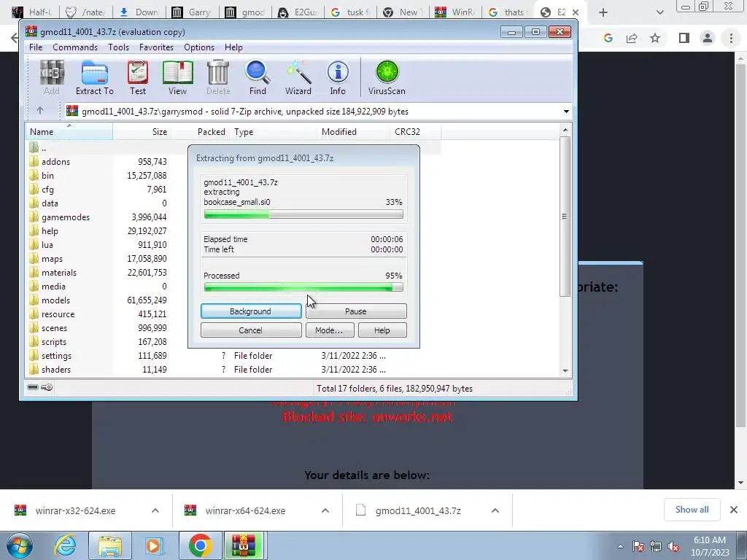Open the Windows Start orb
The image size is (747, 560).
click(20, 545)
